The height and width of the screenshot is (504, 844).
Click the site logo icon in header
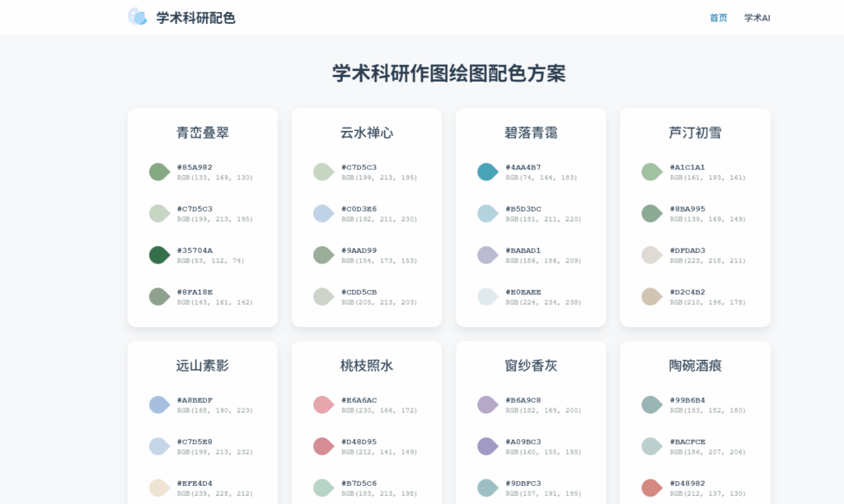[138, 16]
